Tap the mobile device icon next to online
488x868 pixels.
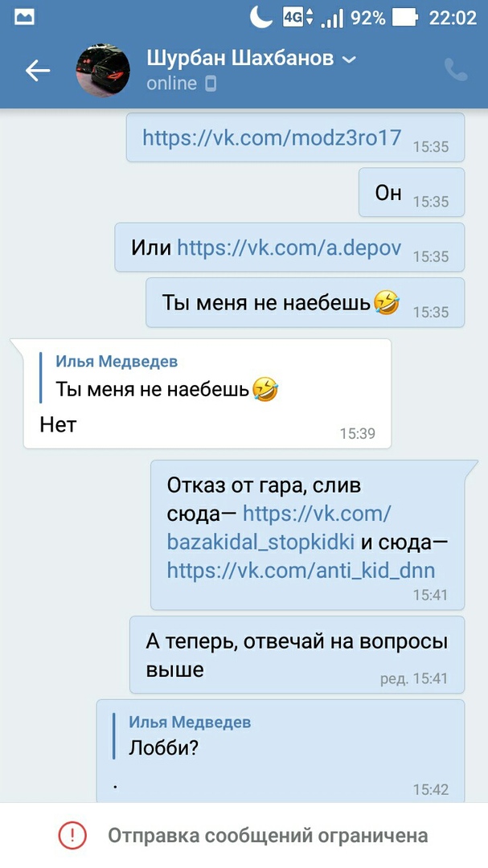click(x=211, y=84)
